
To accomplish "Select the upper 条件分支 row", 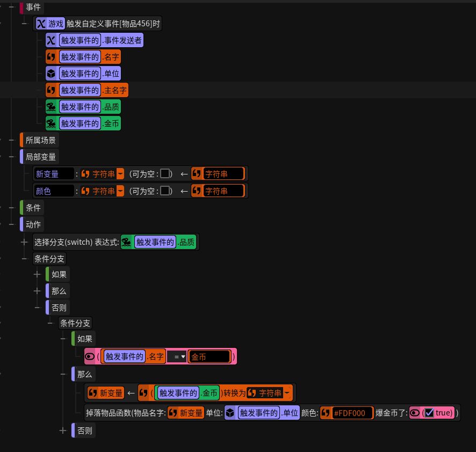I will pos(49,259).
